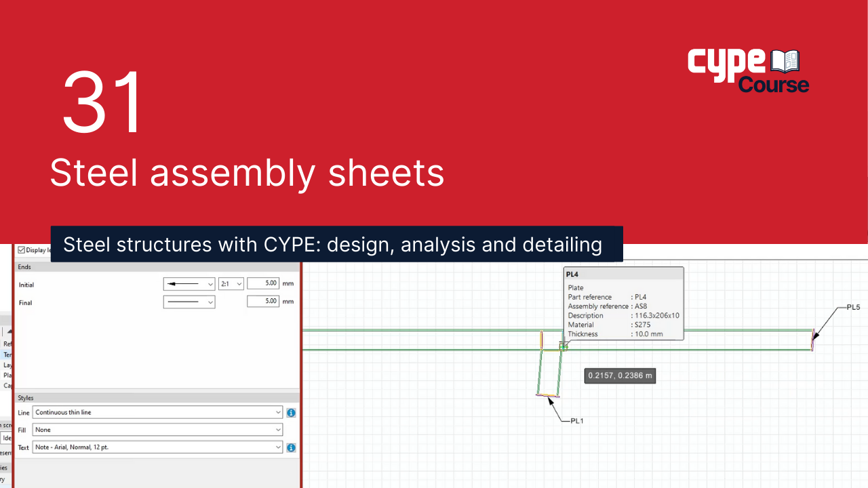Open the Text font dropdown showing Arial 12pt
Screen dimensions: 868x488
157,447
